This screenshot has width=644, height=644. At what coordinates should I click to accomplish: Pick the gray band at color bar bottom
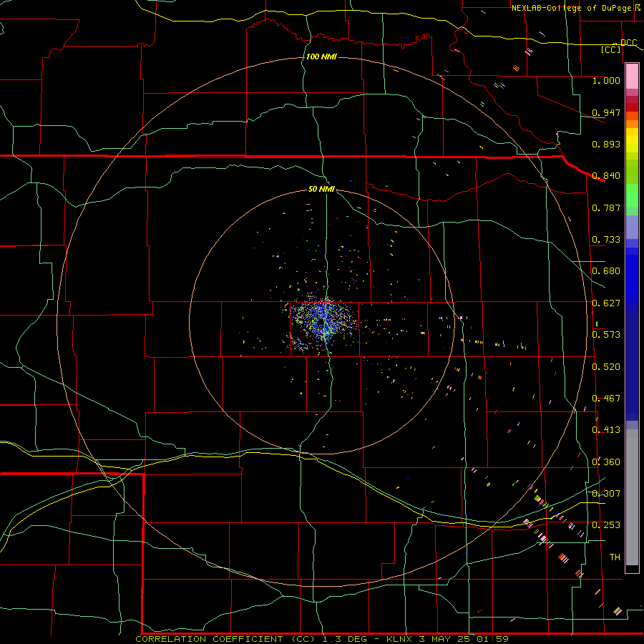[x=632, y=497]
